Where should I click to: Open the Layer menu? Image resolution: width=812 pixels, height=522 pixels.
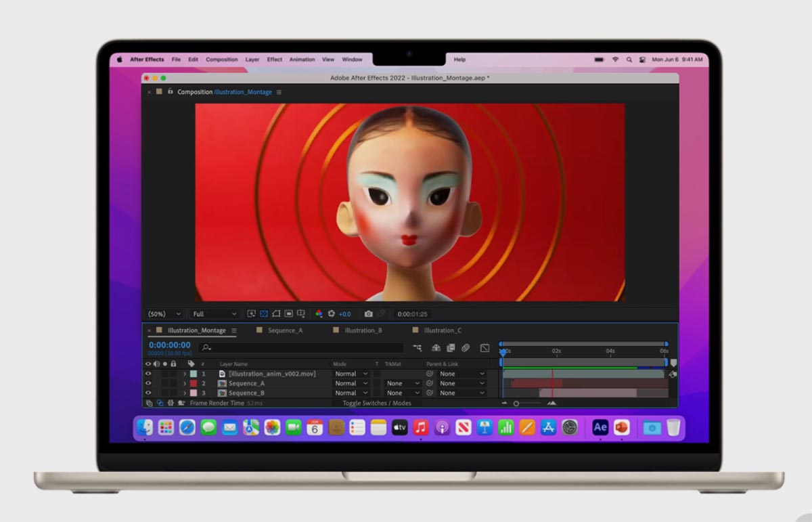pos(252,60)
